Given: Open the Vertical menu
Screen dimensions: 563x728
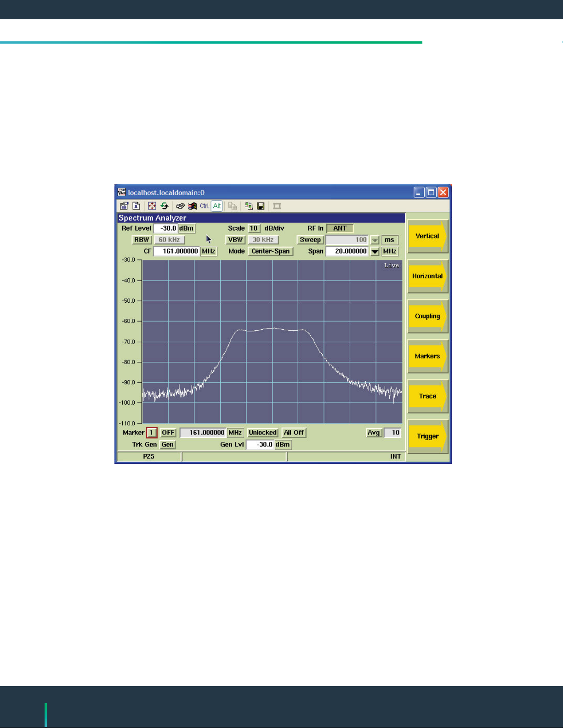Looking at the screenshot, I should (427, 236).
